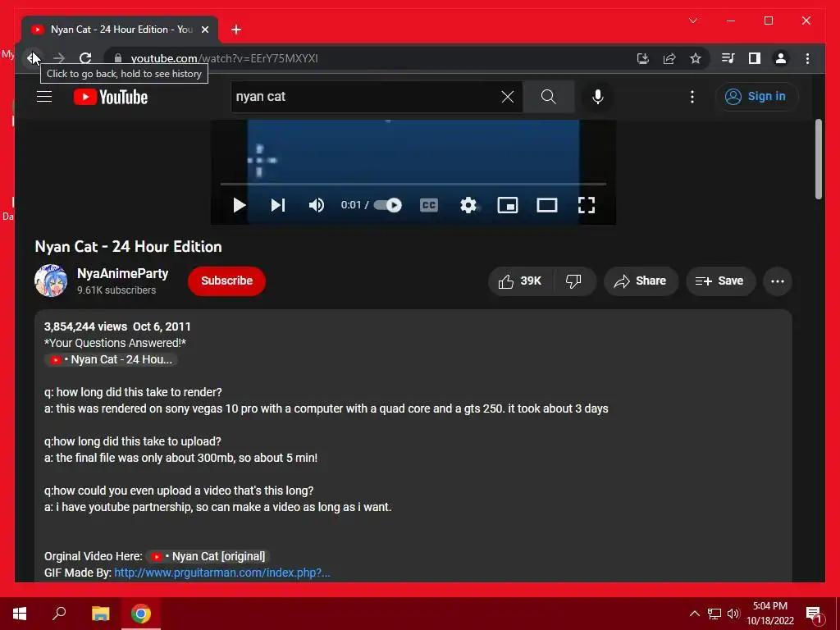Click the 3,854,244 views text
This screenshot has width=840, height=630.
[85, 326]
